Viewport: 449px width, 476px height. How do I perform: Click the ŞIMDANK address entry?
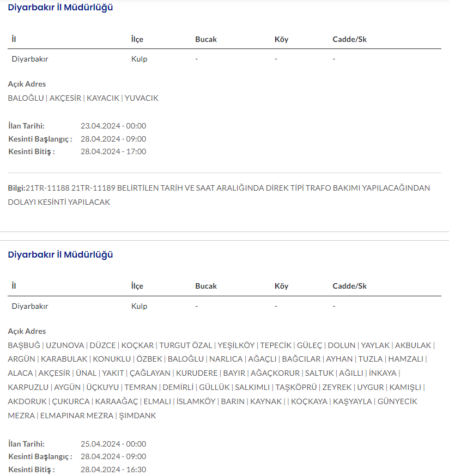[x=137, y=416]
